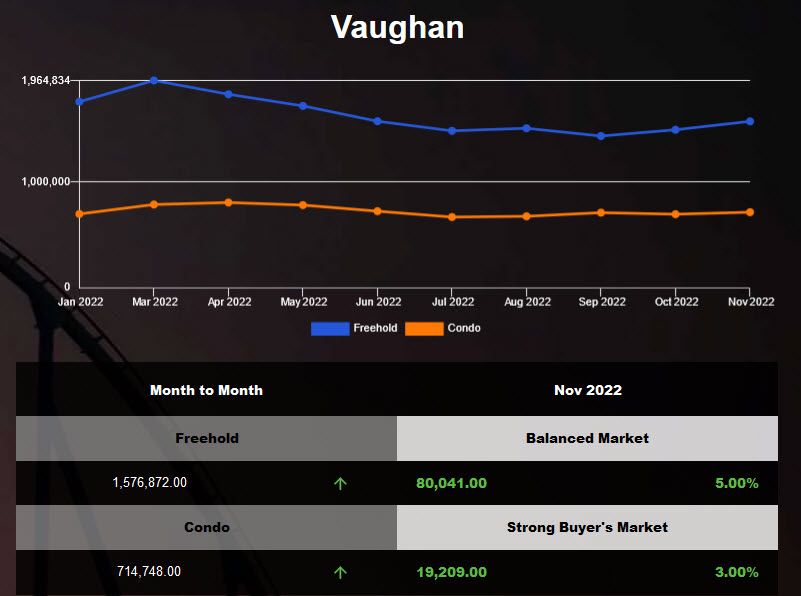The width and height of the screenshot is (801, 596).
Task: Click the green up arrow beside Freehold value
Action: pyautogui.click(x=341, y=483)
